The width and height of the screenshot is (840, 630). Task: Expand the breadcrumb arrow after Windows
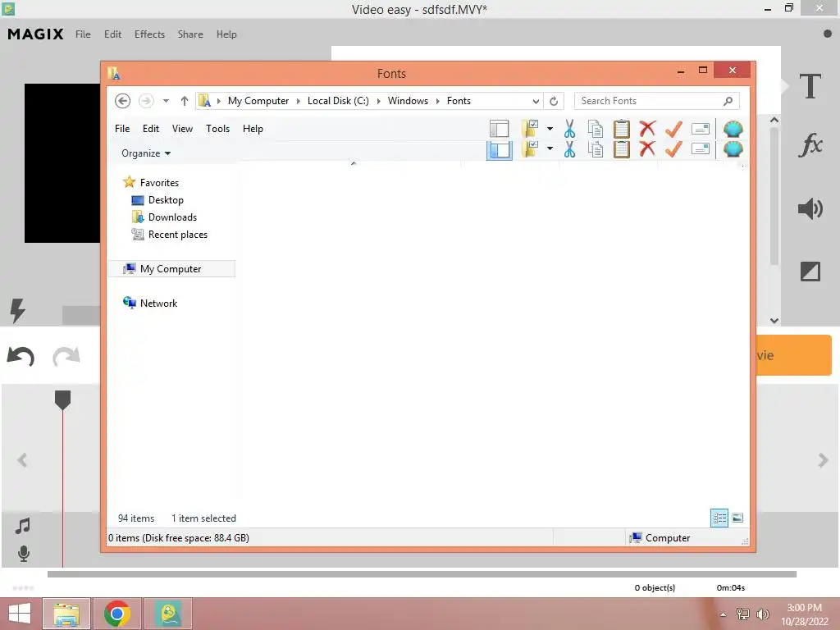(x=438, y=101)
